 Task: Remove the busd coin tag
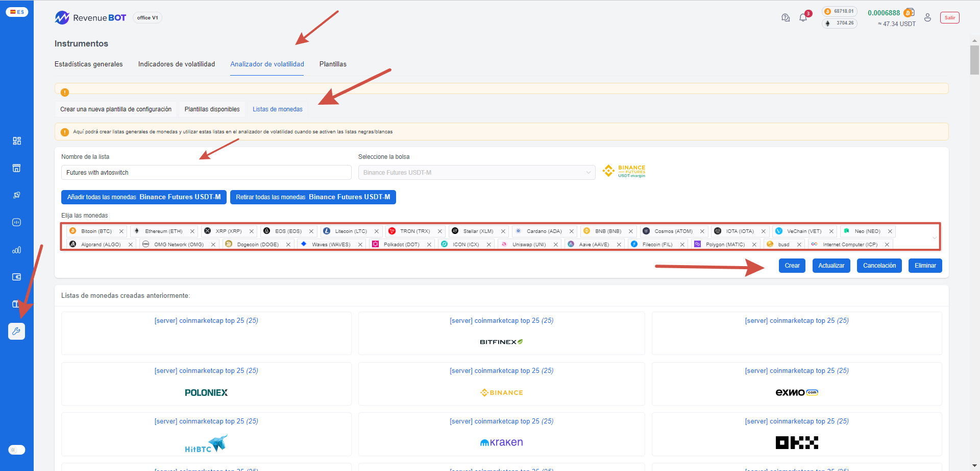tap(799, 245)
